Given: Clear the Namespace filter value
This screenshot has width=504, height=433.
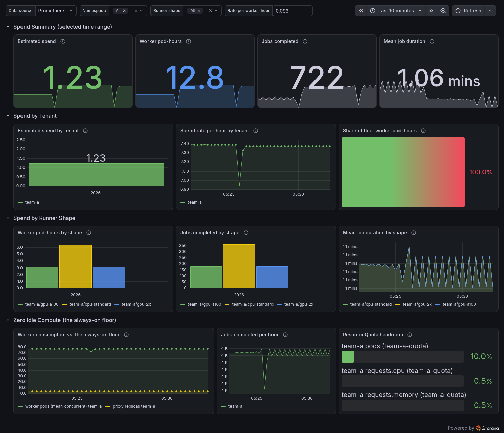Looking at the screenshot, I should pos(136,11).
